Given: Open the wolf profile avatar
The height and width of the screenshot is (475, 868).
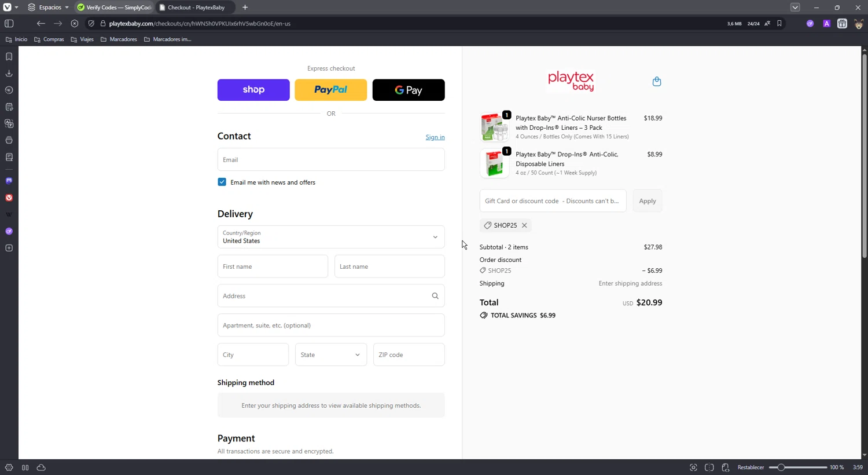Looking at the screenshot, I should (859, 24).
